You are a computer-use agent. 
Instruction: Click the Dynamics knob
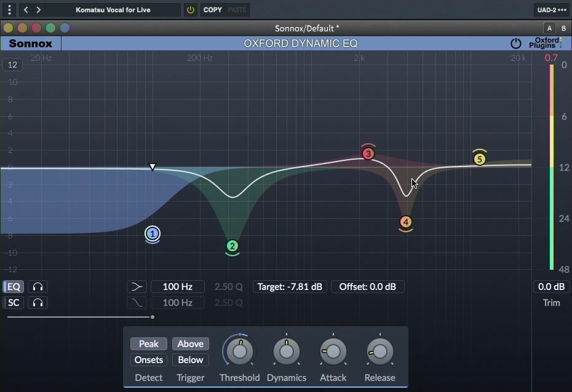pos(287,351)
